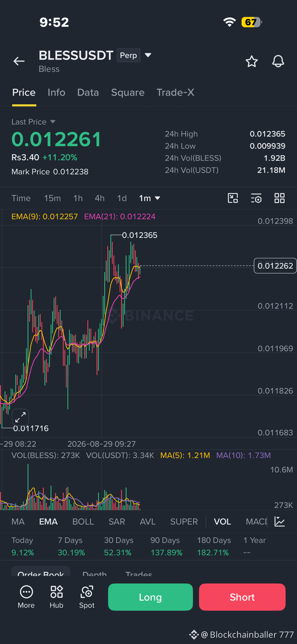Tap the 24h Low value 0.009939
This screenshot has width=297, height=644.
268,146
